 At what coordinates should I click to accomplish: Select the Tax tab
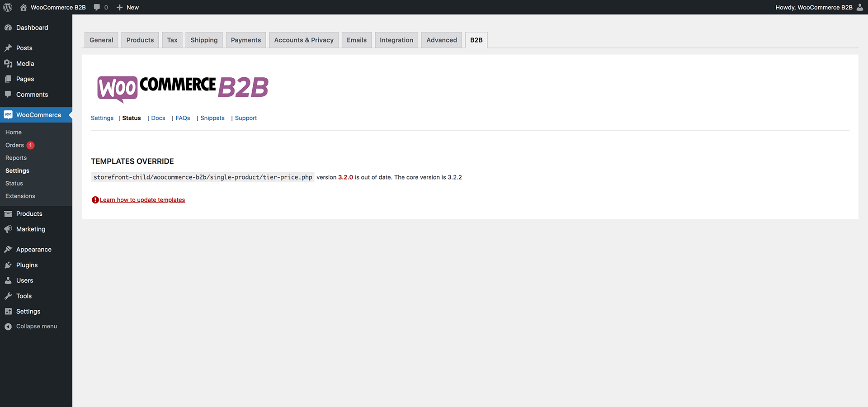172,40
